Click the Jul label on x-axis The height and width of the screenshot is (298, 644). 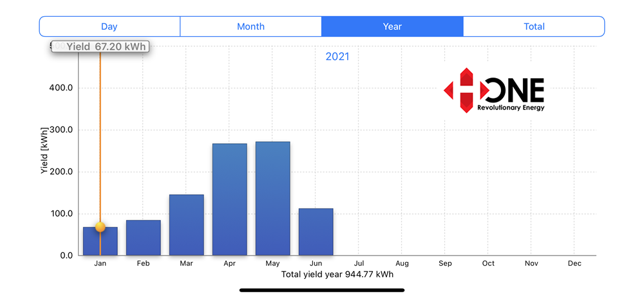click(359, 263)
